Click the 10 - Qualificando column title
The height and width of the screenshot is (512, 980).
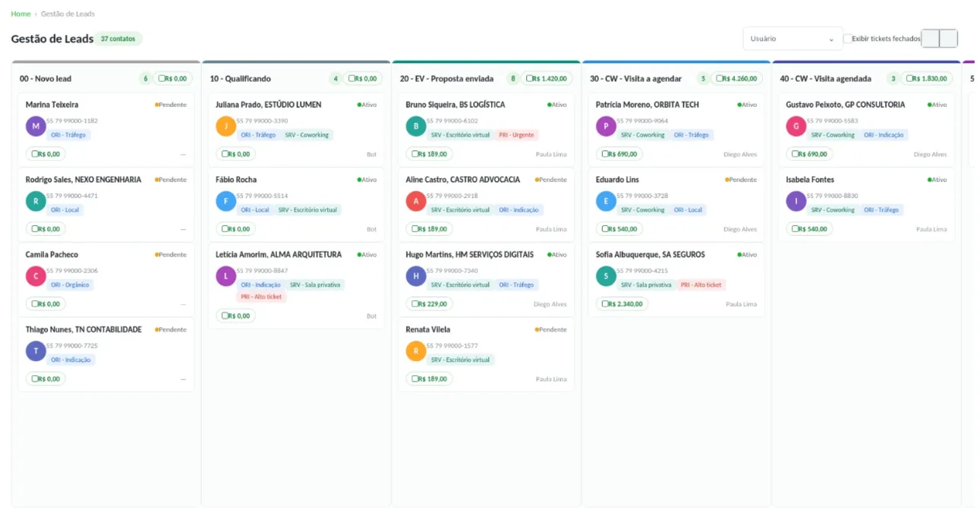241,79
